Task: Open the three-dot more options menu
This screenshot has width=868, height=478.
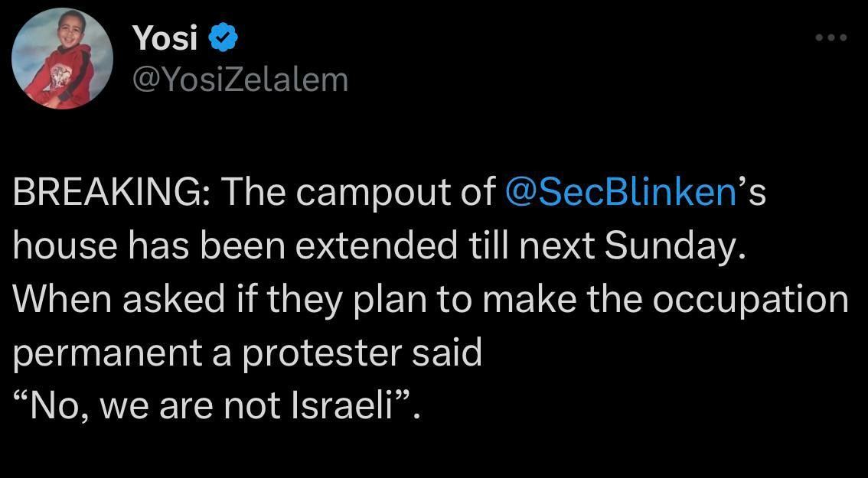Action: tap(831, 38)
